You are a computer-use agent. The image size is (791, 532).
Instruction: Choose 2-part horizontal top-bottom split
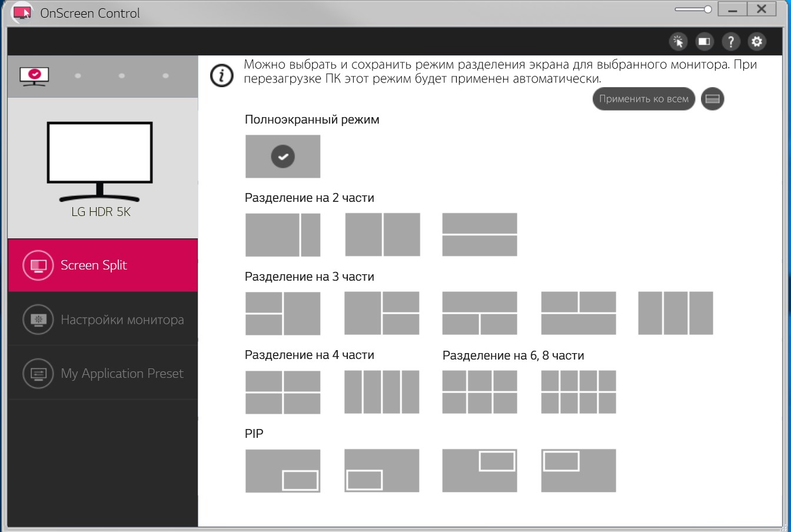click(x=480, y=235)
